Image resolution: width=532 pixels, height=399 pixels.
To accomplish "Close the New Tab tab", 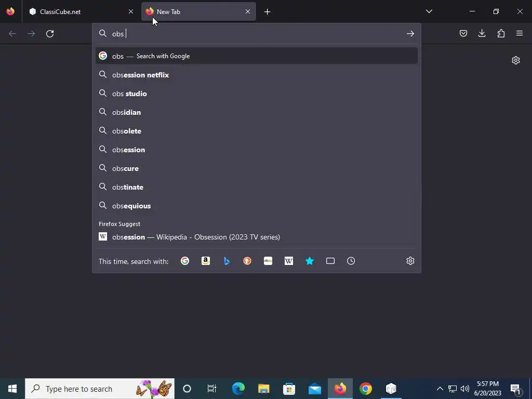I will 248,11.
